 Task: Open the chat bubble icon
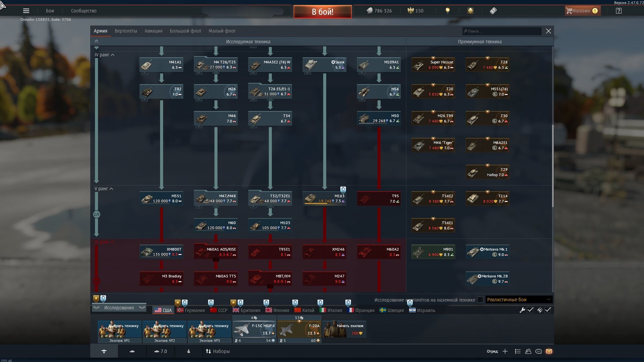(x=539, y=351)
